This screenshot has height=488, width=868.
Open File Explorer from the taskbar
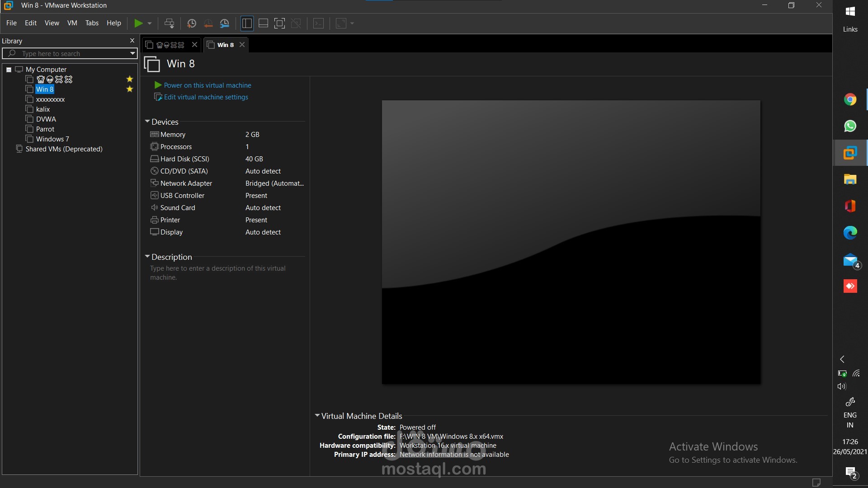(850, 179)
